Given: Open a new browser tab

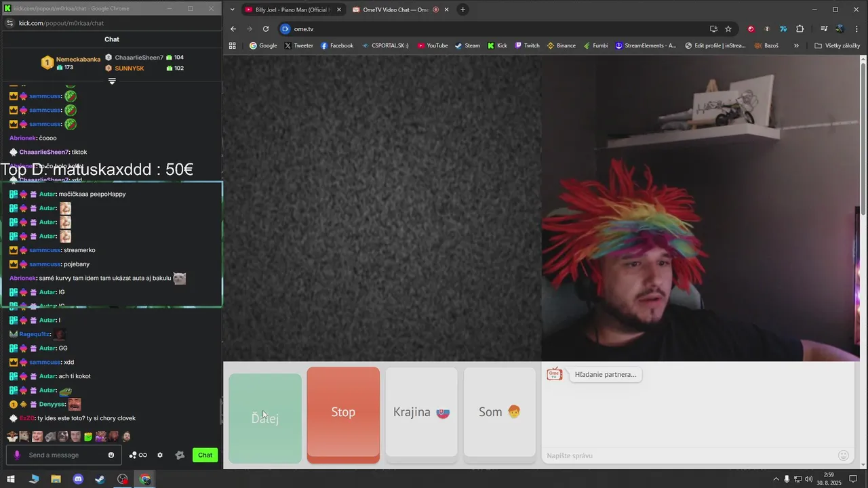Looking at the screenshot, I should click(462, 9).
